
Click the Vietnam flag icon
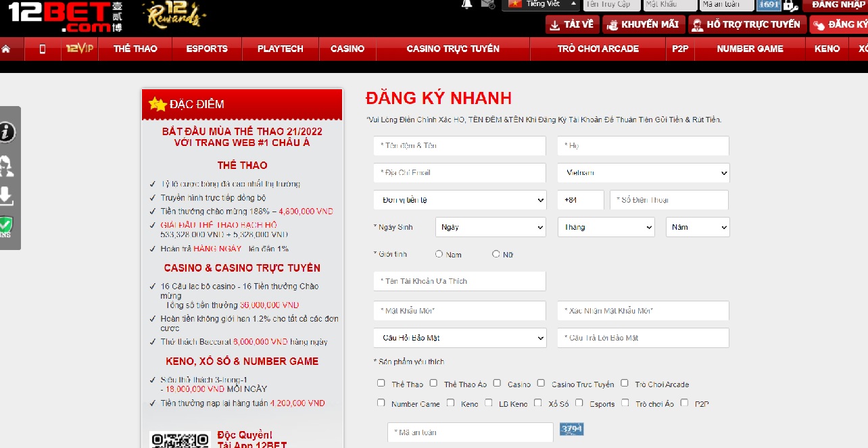pyautogui.click(x=515, y=3)
